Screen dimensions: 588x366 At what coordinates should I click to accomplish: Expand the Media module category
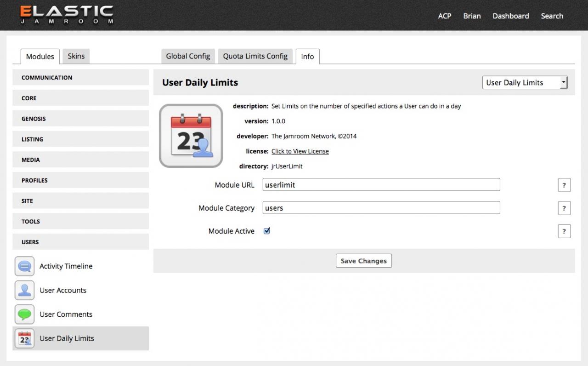pos(80,160)
